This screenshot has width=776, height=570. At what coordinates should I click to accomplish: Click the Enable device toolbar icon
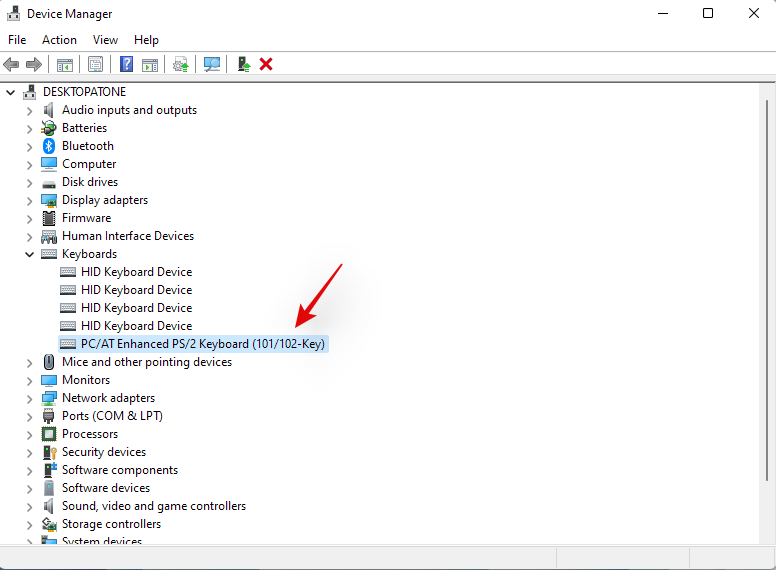(243, 64)
